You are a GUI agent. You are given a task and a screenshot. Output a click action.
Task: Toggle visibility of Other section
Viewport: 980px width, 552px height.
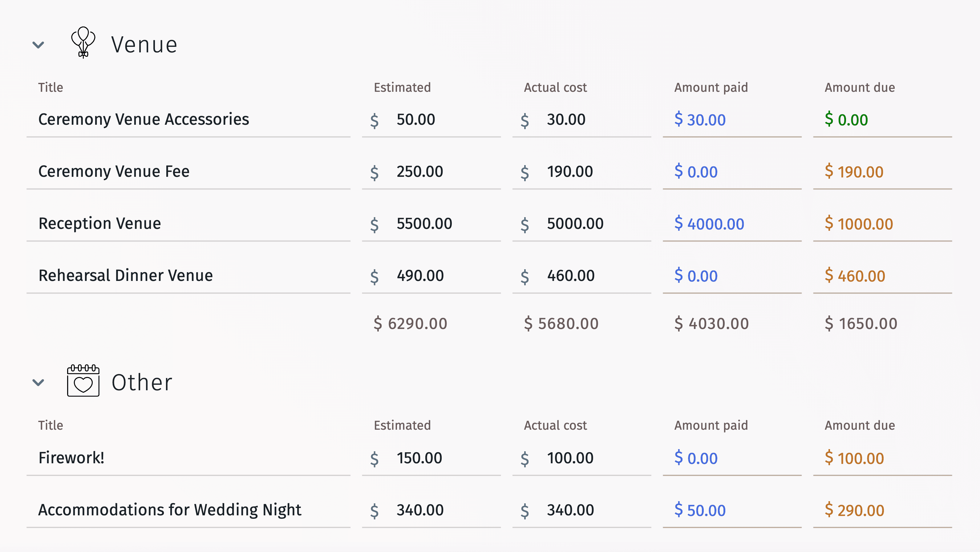point(39,382)
